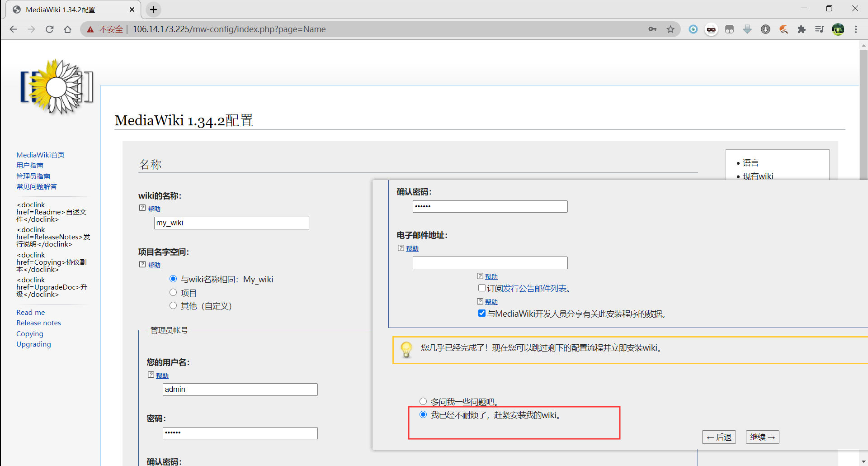The width and height of the screenshot is (868, 466).
Task: Select 多问我一些问题吧 option
Action: [x=423, y=401]
